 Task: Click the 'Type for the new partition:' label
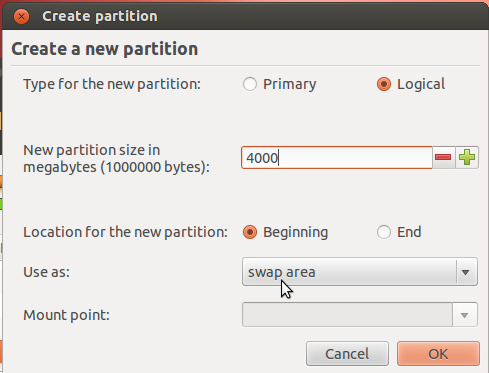(112, 84)
